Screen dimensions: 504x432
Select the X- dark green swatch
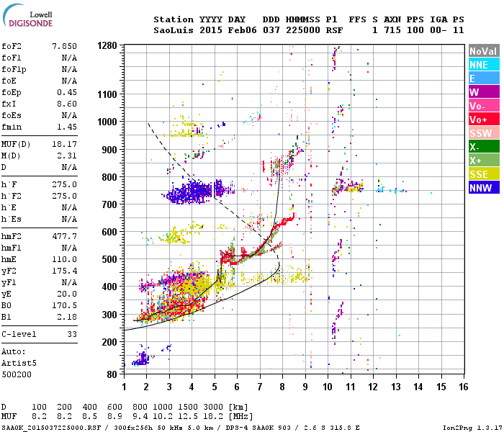click(x=484, y=147)
